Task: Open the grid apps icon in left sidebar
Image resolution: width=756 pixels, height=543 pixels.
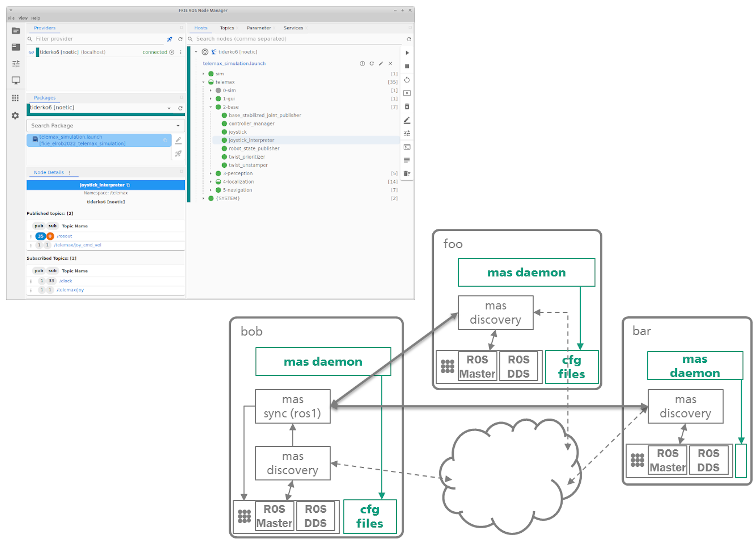Action: click(x=15, y=98)
